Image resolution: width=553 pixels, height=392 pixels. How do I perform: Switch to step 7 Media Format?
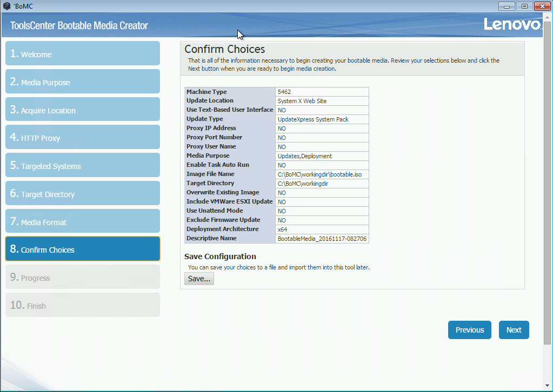coord(83,221)
